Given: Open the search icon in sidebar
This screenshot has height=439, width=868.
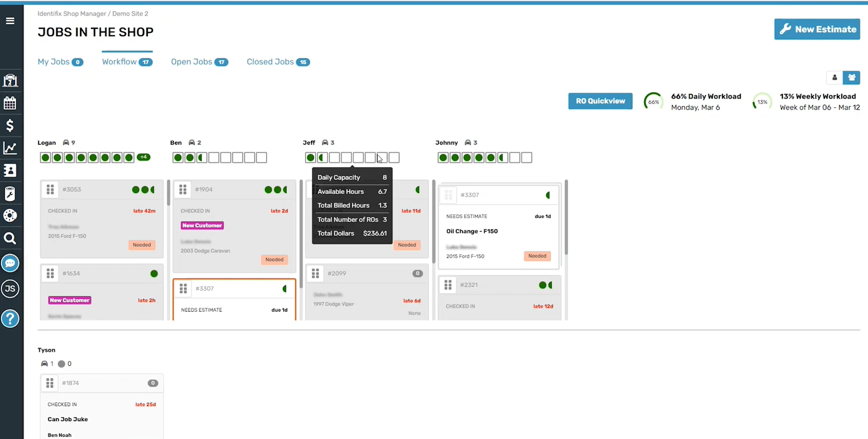Looking at the screenshot, I should [10, 238].
